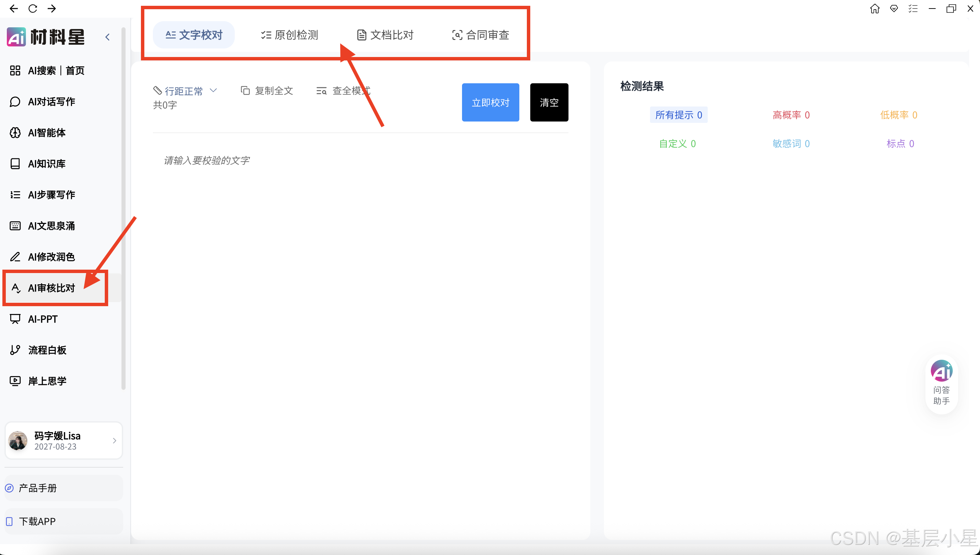Go back using the left arrow icon
980x555 pixels.
coord(13,9)
